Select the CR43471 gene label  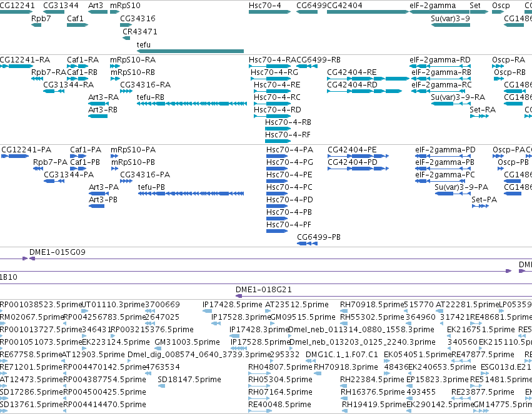pos(140,31)
